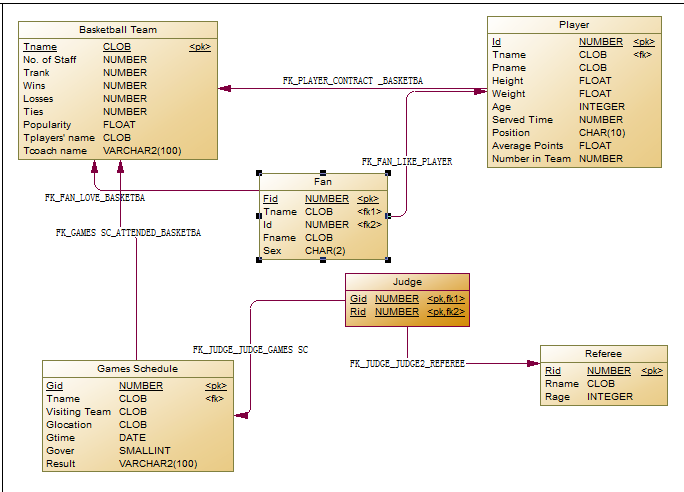Select the Visiting Team column in Games Schedule
684x492 pixels.
[x=78, y=412]
